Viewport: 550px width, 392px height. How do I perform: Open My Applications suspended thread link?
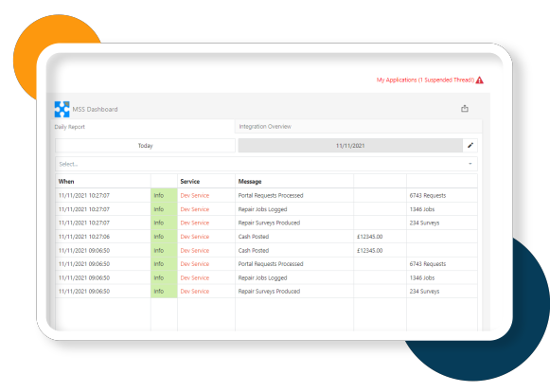click(425, 80)
